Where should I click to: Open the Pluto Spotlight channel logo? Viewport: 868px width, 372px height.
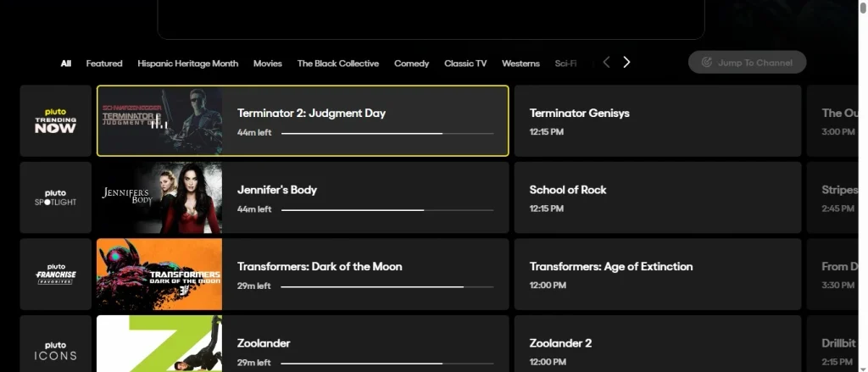point(55,197)
